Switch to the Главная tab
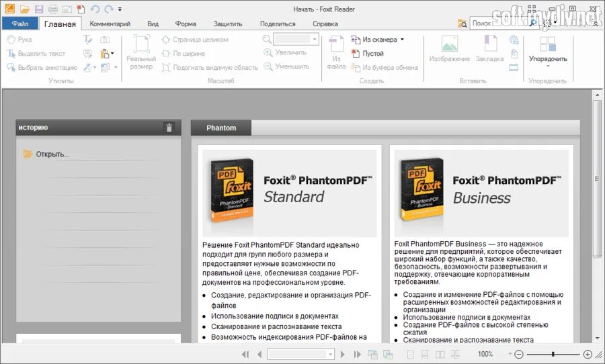This screenshot has height=364, width=605. point(60,24)
